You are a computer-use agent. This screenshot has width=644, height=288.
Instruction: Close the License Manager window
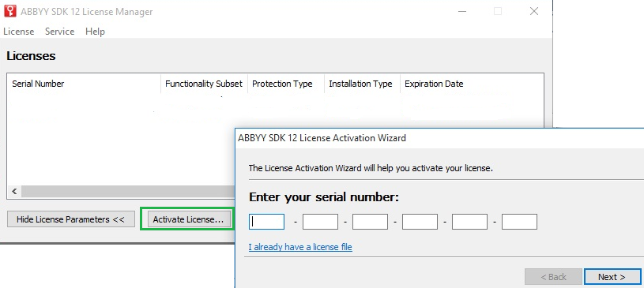(534, 11)
